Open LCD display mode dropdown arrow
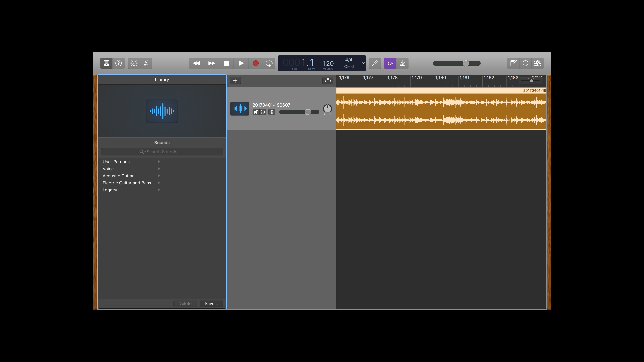Viewport: 644px width, 362px height. tap(363, 63)
